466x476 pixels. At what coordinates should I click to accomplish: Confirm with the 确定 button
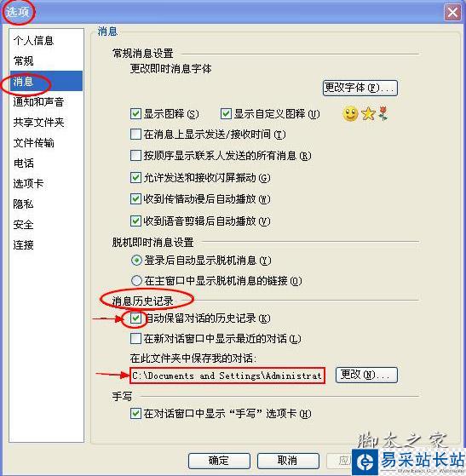219,461
